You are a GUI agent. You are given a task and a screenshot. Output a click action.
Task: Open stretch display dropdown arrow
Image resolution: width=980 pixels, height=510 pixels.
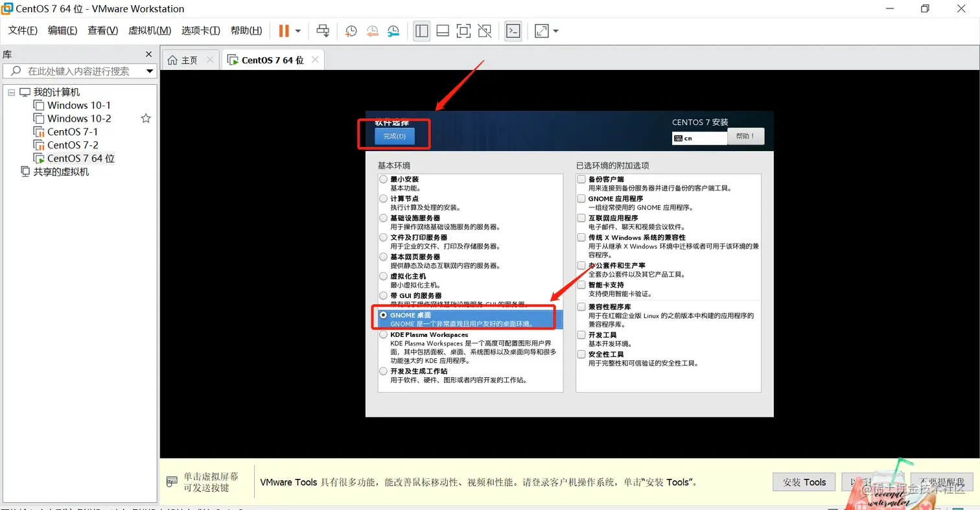(x=555, y=30)
